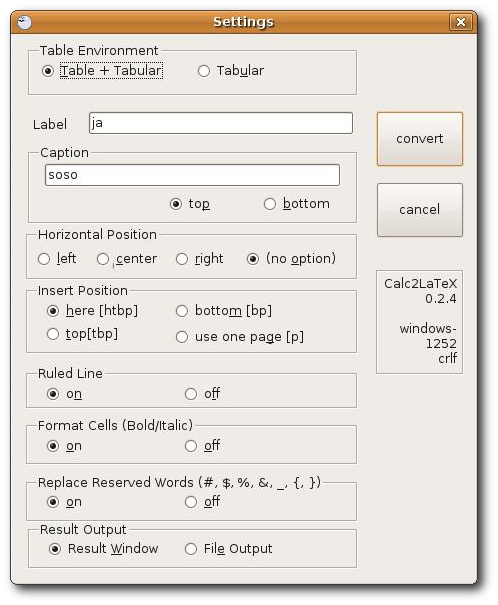This screenshot has height=605, width=498.
Task: Close the Settings dialog
Action: 460,22
